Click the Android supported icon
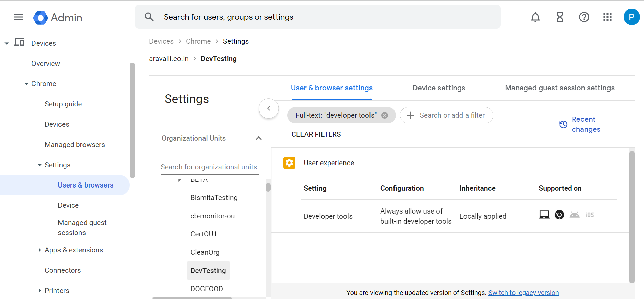The height and width of the screenshot is (299, 644). tap(575, 215)
